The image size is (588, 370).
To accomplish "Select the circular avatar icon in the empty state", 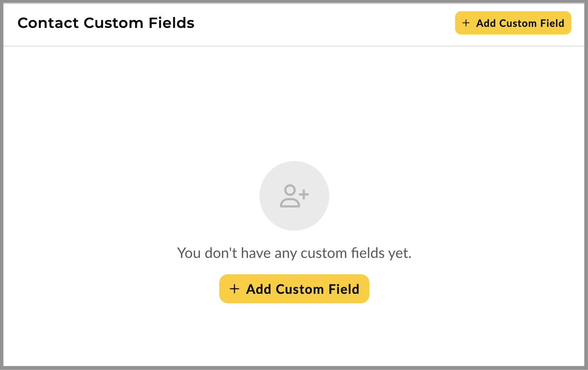I will pos(294,195).
